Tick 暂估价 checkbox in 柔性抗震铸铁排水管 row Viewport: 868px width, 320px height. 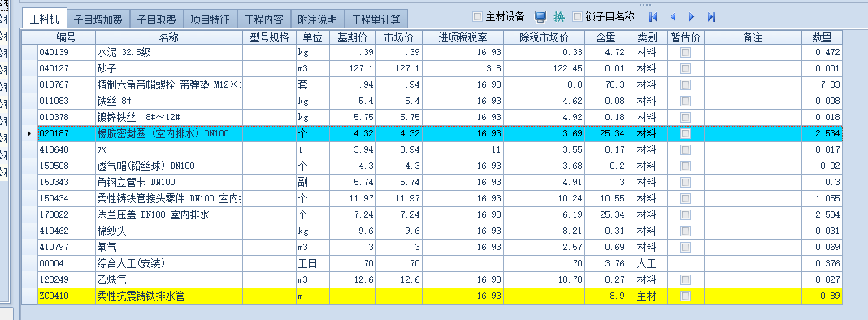click(x=685, y=296)
